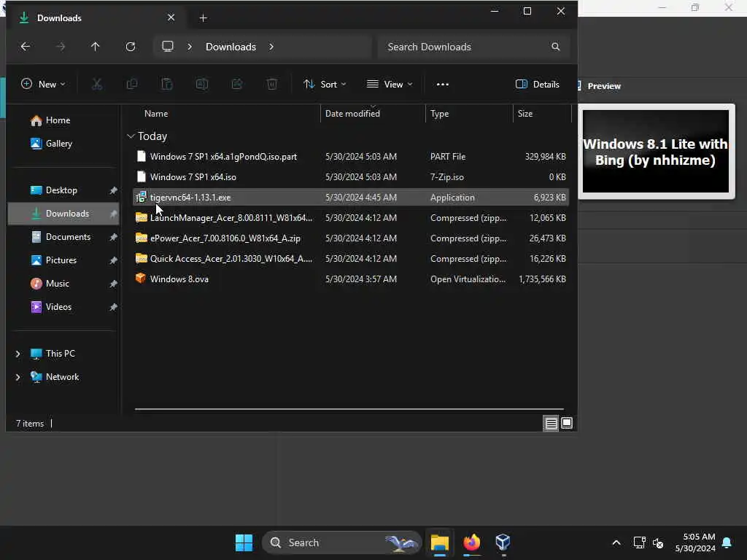This screenshot has width=747, height=560.
Task: Select ePower_Acer_7.00.8106.0_W81x64_A.zip file
Action: tap(351, 238)
